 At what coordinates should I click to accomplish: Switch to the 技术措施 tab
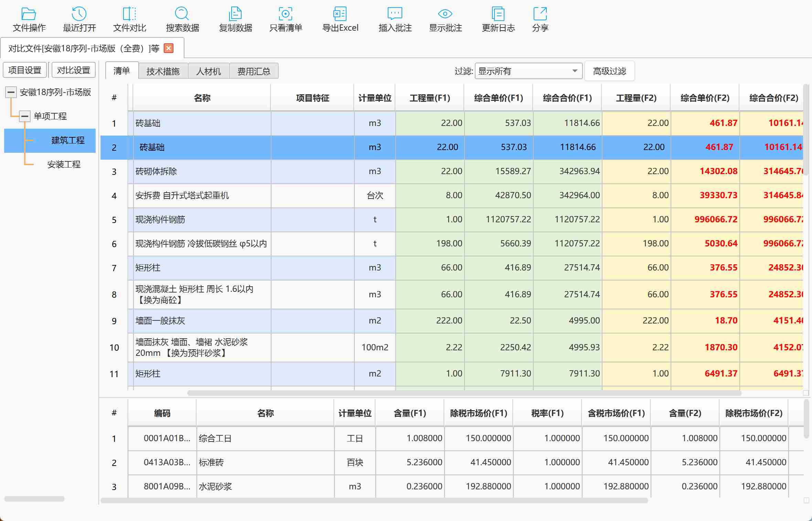click(x=163, y=71)
